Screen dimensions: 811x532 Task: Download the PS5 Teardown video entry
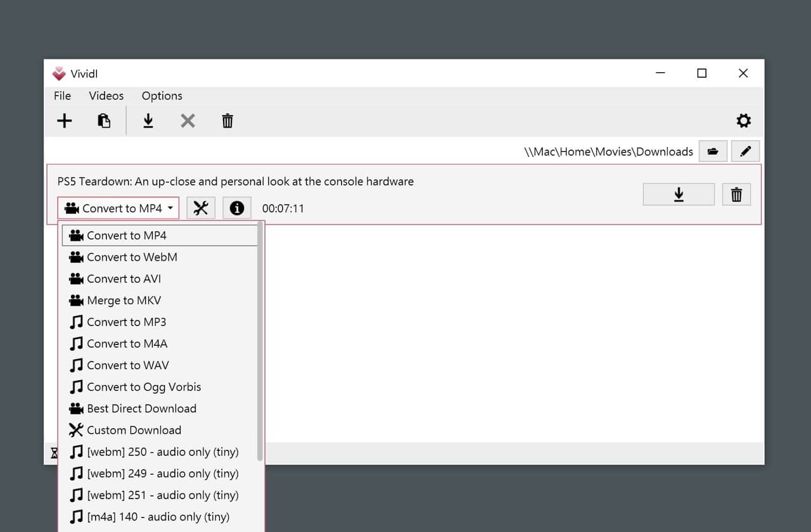679,194
